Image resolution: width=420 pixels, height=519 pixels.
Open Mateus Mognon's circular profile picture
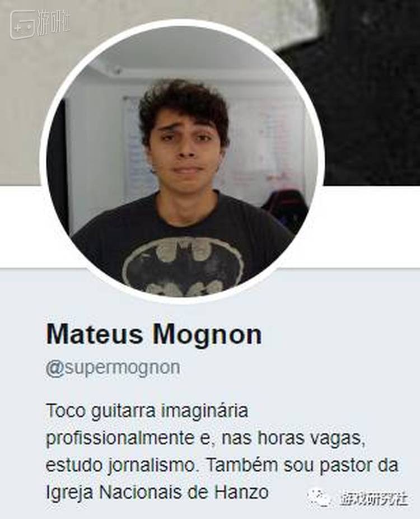[x=181, y=162]
